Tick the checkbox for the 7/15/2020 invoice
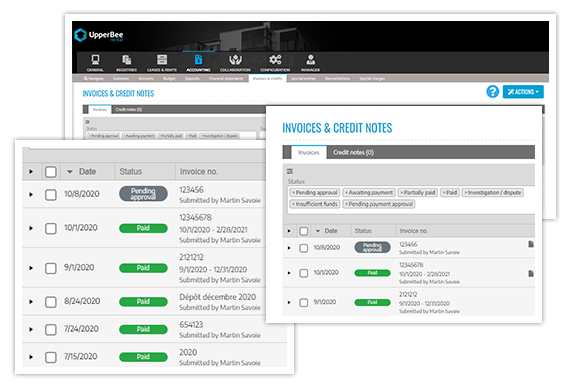Image resolution: width=570 pixels, height=390 pixels. [51, 357]
